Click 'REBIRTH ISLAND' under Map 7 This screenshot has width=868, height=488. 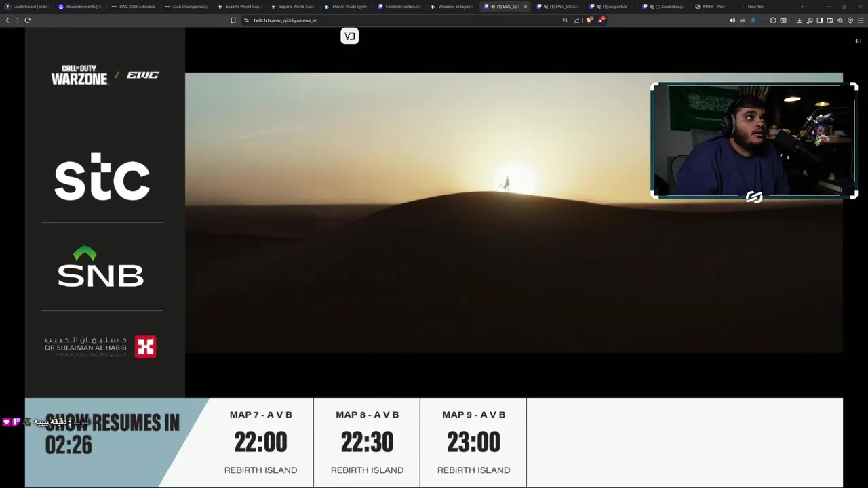click(x=260, y=470)
